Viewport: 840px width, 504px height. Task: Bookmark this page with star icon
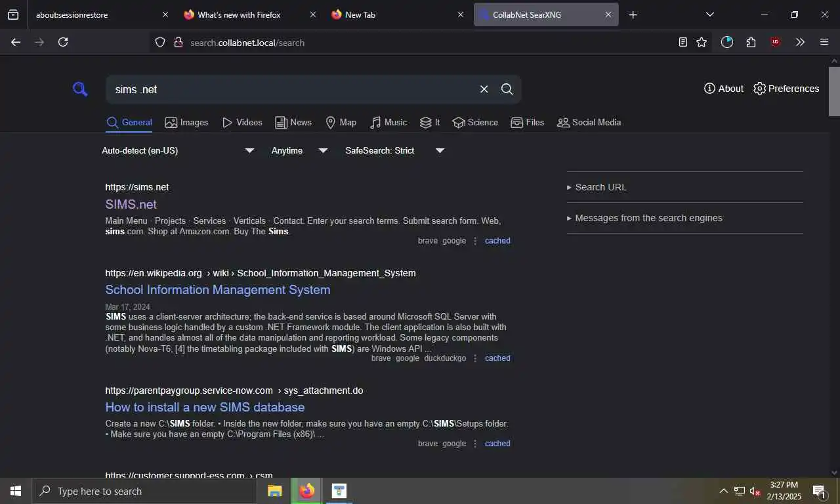tap(702, 42)
